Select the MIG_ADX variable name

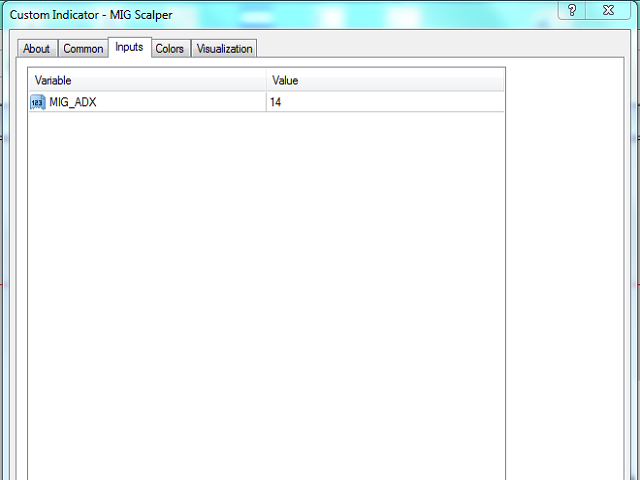73,102
